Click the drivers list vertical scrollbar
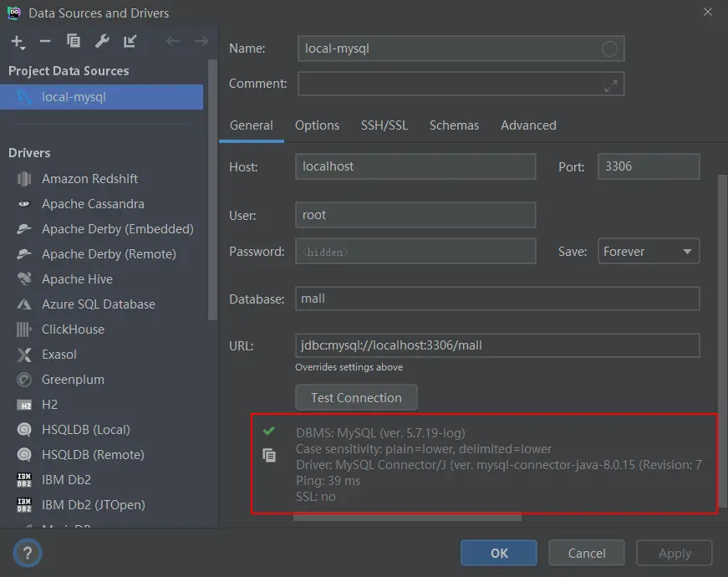Image resolution: width=728 pixels, height=577 pixels. (x=212, y=190)
